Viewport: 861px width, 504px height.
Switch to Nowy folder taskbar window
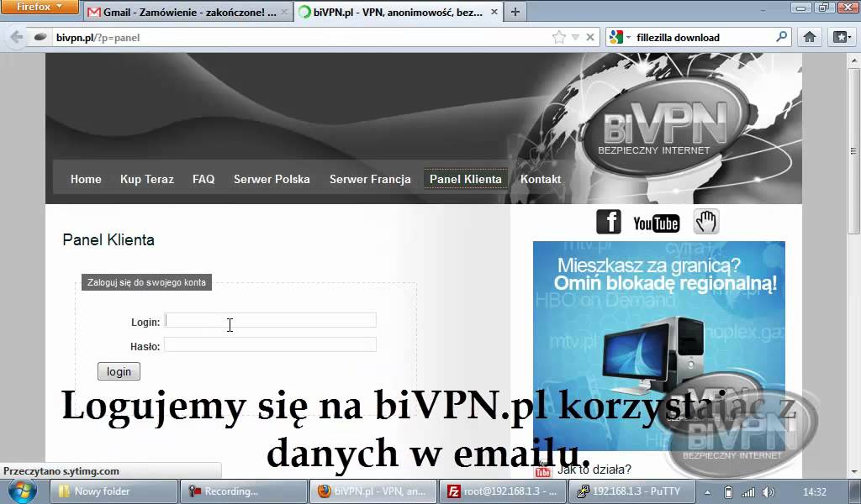pos(114,491)
